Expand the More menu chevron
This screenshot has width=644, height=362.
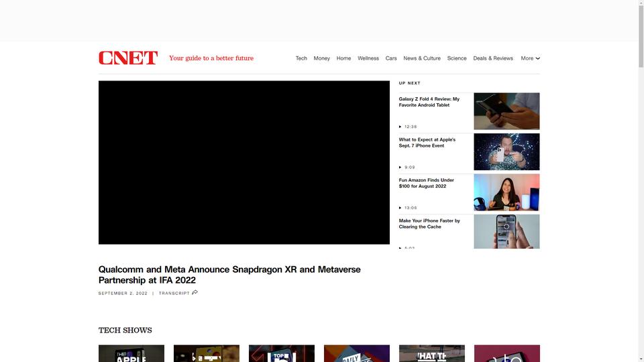(x=537, y=58)
